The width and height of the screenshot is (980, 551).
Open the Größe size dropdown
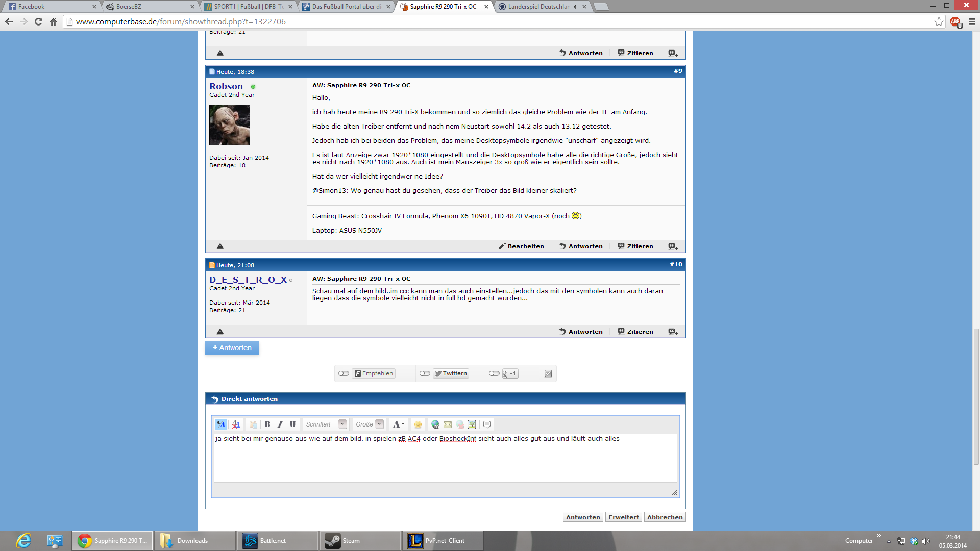379,424
